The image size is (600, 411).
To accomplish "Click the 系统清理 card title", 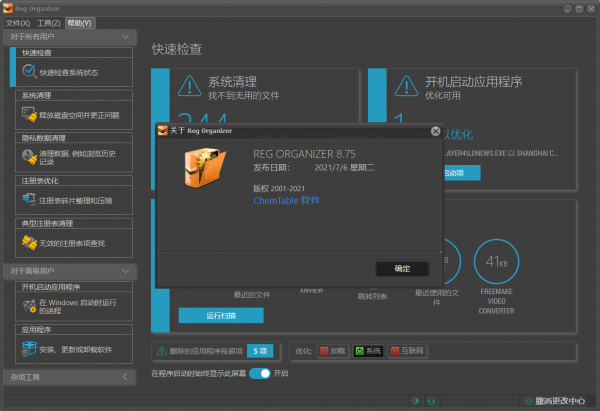I will tap(232, 82).
